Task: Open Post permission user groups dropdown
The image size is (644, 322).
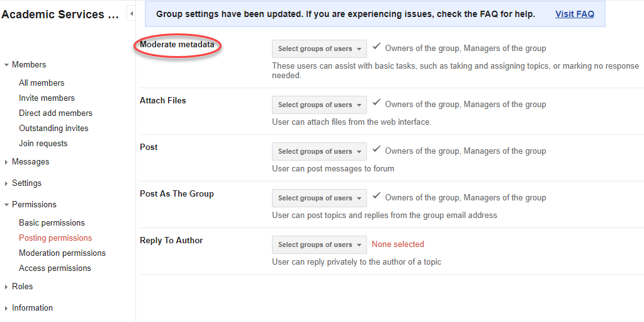Action: pyautogui.click(x=319, y=152)
